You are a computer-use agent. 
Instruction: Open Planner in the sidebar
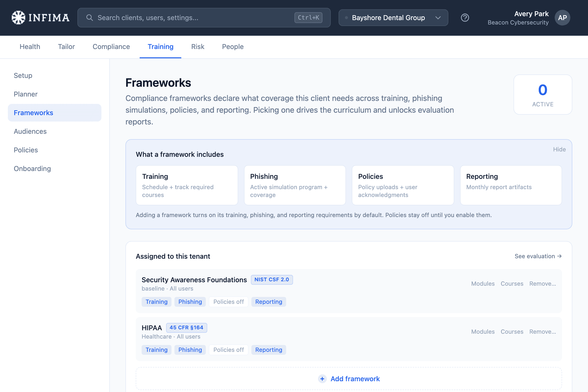pyautogui.click(x=54, y=94)
